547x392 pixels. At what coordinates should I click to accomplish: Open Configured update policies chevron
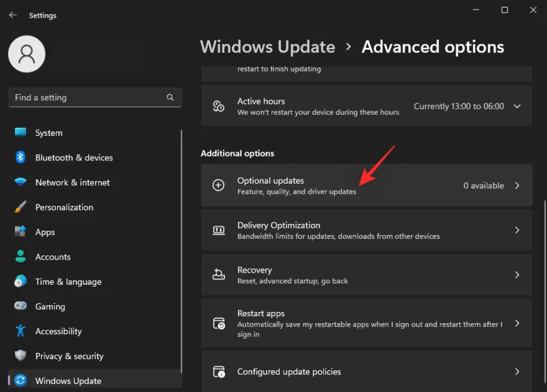click(x=517, y=372)
